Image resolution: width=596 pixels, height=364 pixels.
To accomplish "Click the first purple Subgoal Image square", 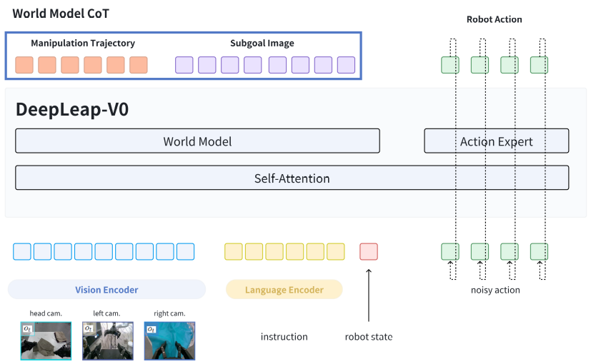I will click(184, 65).
